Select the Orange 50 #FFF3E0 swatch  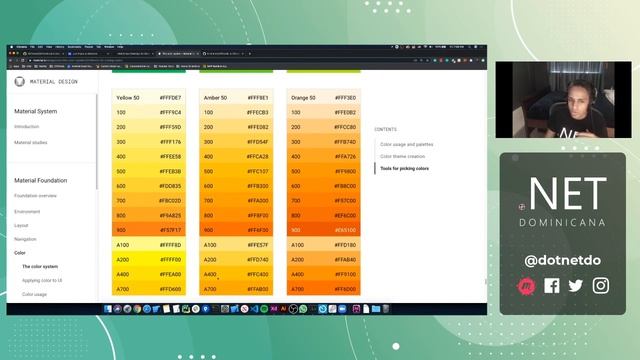(324, 98)
